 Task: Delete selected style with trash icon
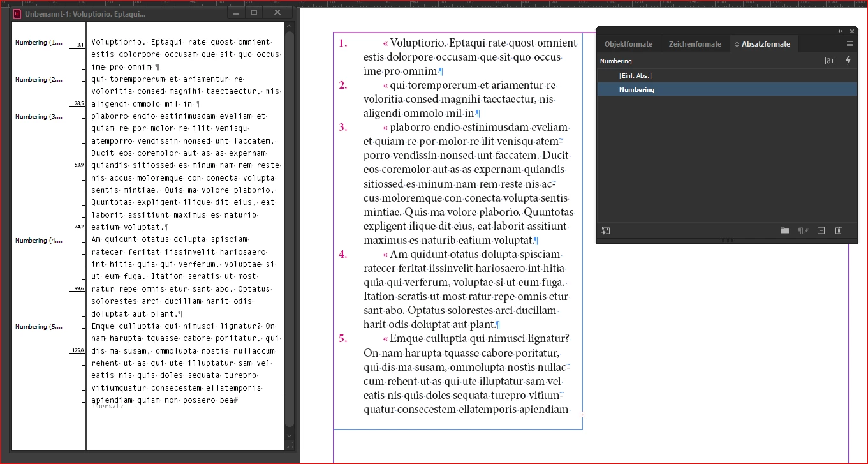(x=839, y=230)
